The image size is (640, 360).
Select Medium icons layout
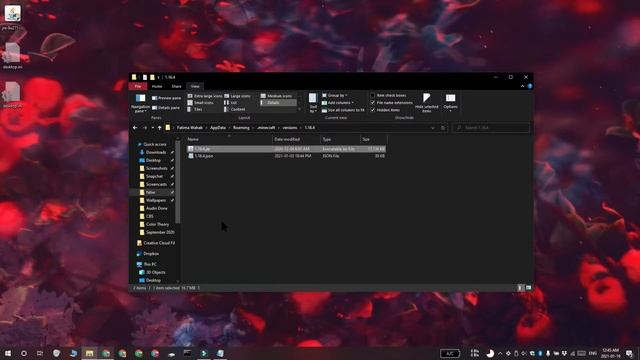point(276,96)
